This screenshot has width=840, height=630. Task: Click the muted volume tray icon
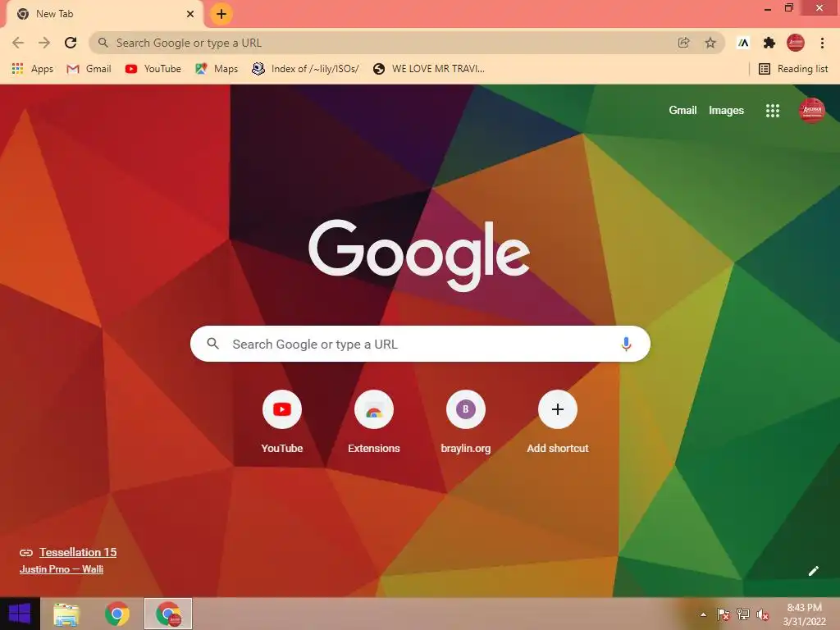click(763, 614)
